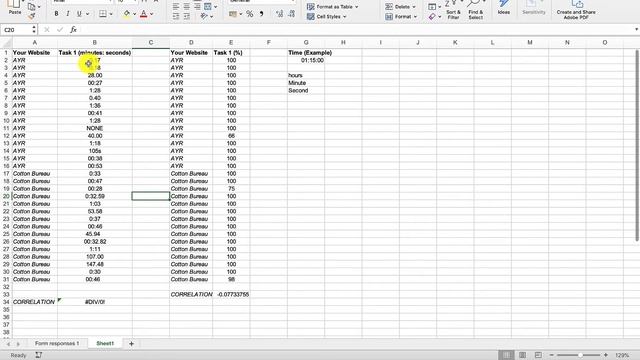Screen dimensions: 640x360
Task: Toggle bold formatting in ribbon
Action: coord(56,14)
